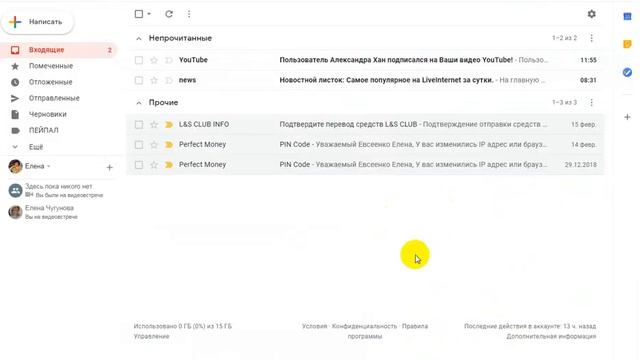The height and width of the screenshot is (360, 640).
Task: Open the Google Keep side panel icon
Action: (x=627, y=44)
